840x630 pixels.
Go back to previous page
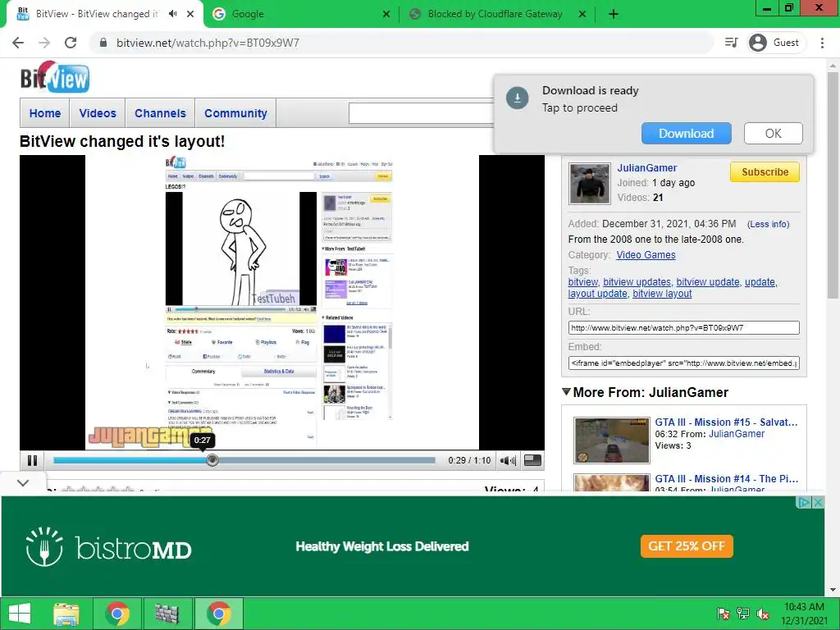click(18, 43)
